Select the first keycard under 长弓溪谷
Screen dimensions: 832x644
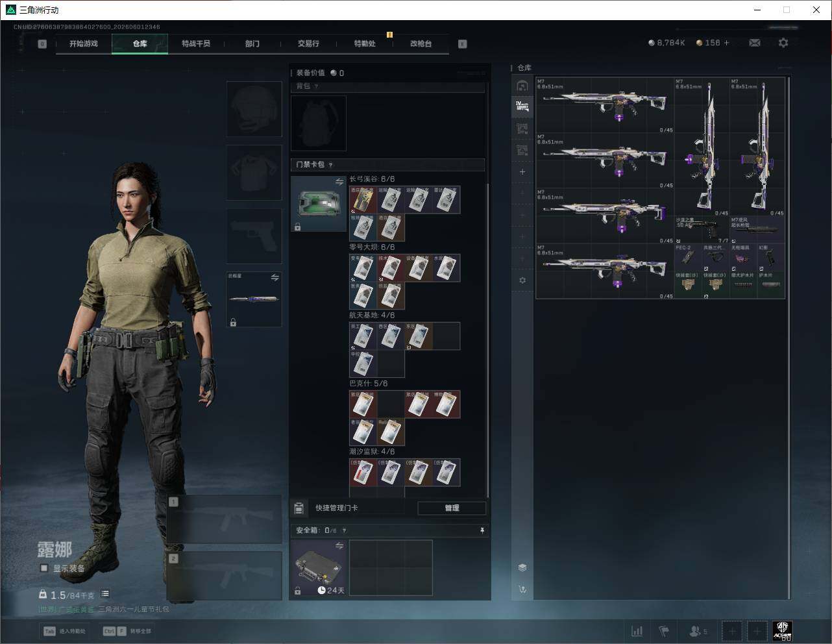pos(363,200)
